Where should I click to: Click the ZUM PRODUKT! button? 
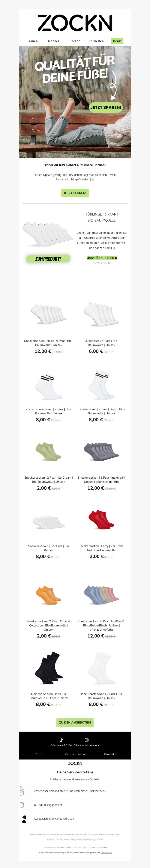(48, 259)
